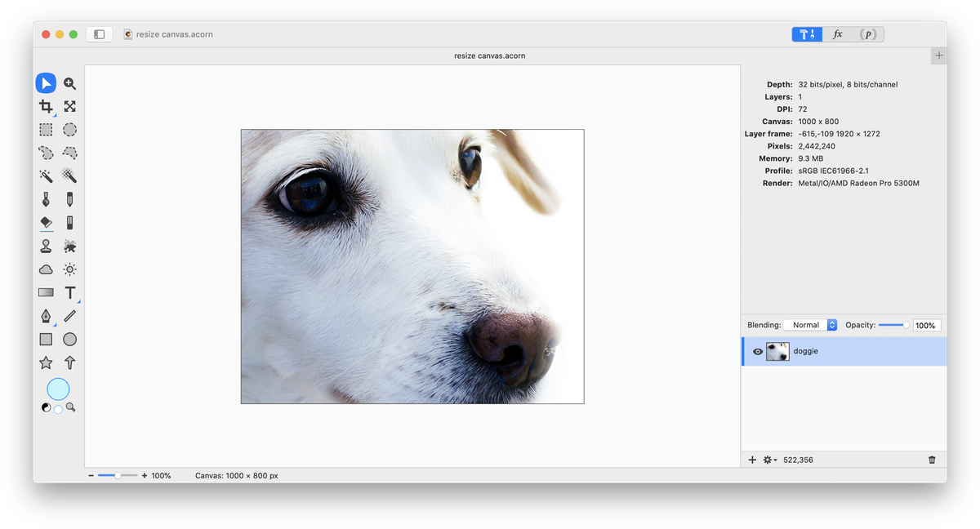The width and height of the screenshot is (980, 529).
Task: Click the Opacity percentage field
Action: point(925,325)
